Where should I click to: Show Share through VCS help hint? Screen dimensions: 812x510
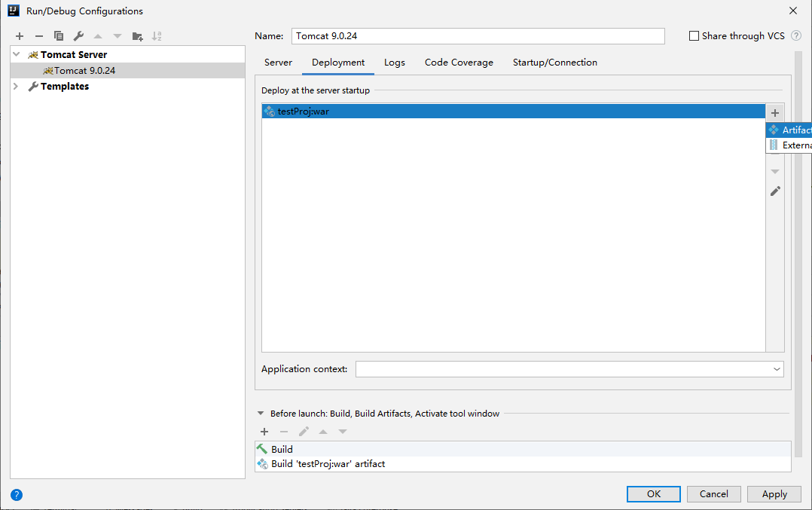click(x=796, y=35)
